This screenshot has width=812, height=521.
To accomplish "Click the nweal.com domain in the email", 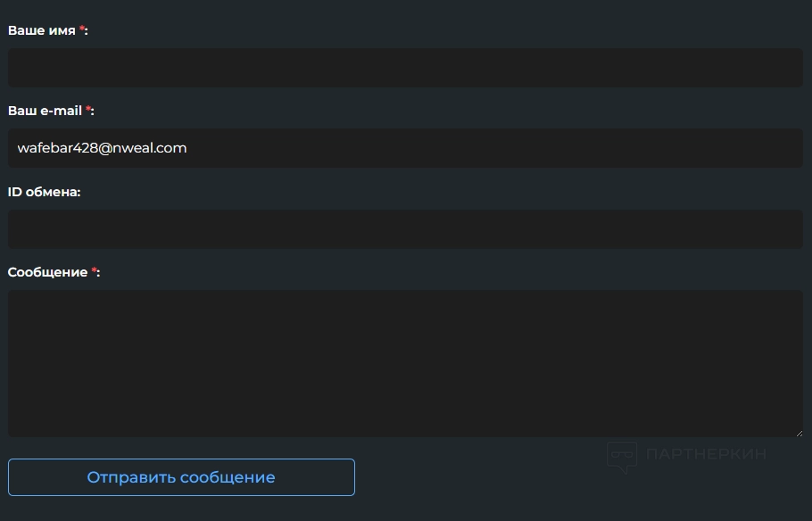I will [150, 148].
